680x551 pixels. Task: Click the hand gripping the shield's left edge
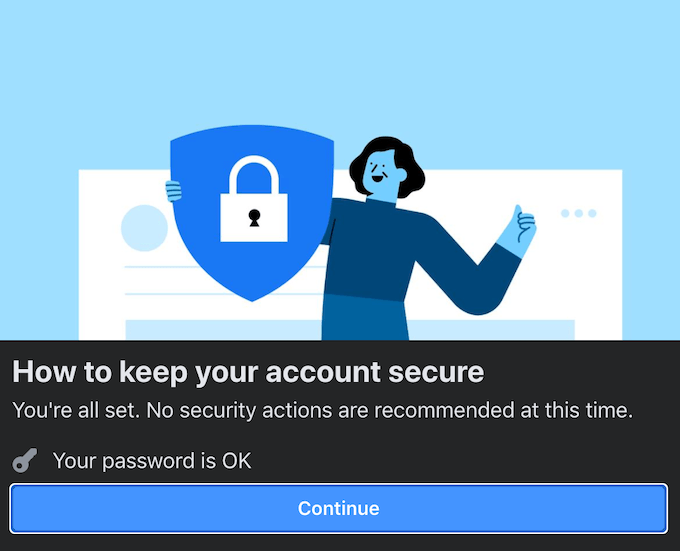(174, 188)
